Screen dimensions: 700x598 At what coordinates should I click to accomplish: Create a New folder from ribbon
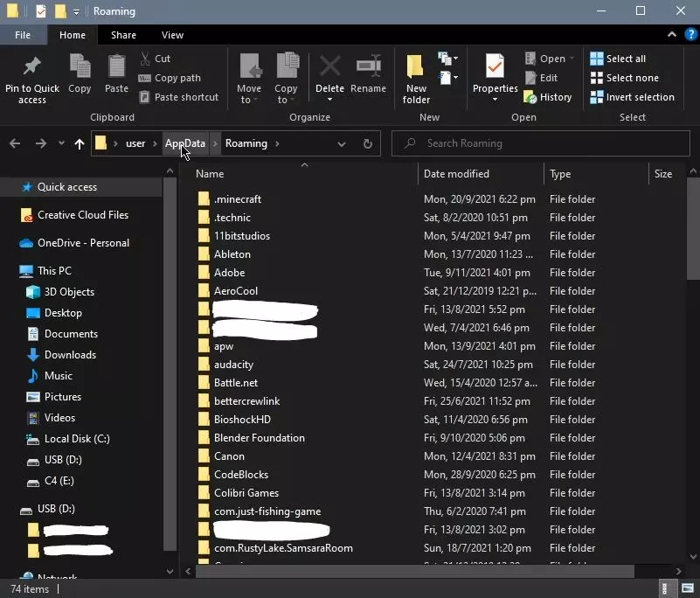416,79
